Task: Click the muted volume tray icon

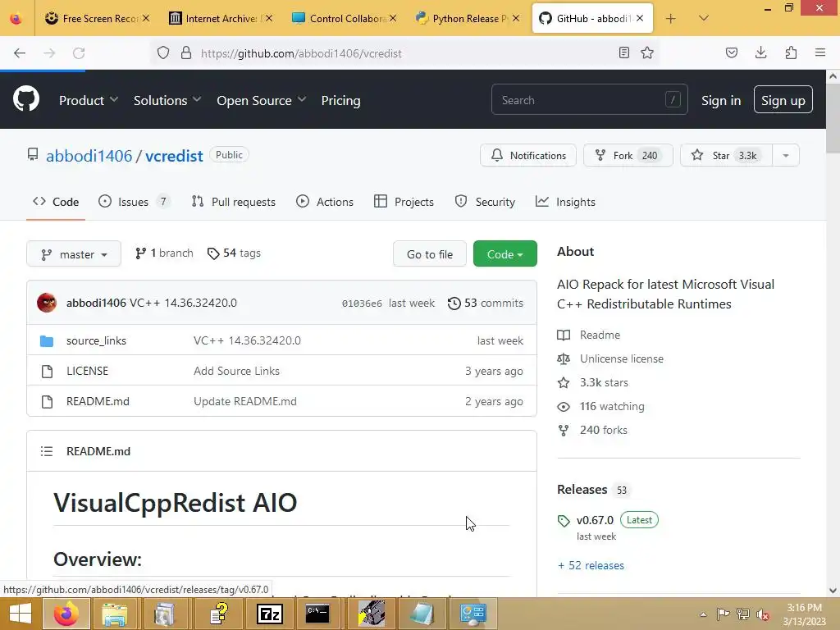Action: click(x=762, y=614)
